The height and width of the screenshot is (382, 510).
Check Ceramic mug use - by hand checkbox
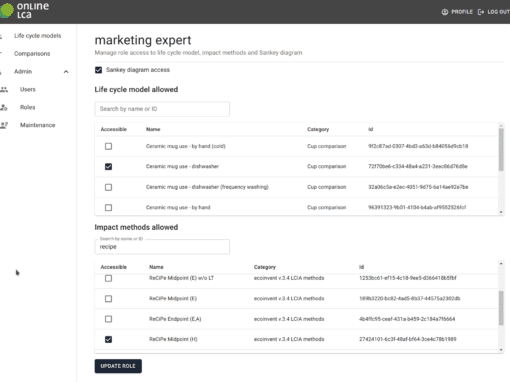click(x=108, y=208)
